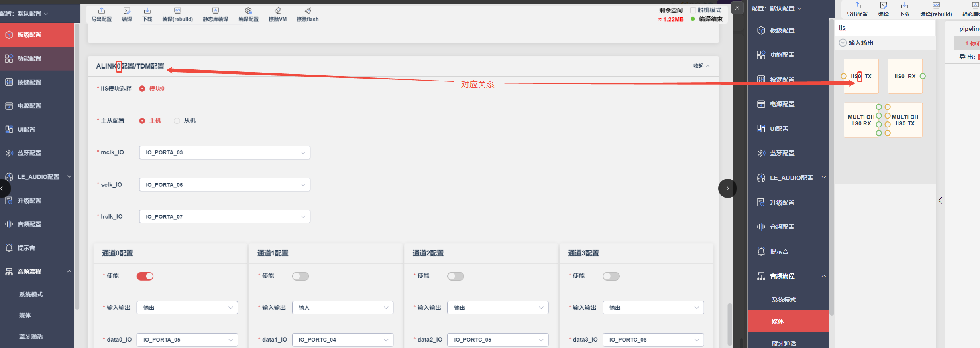
Task: Select the 从机 radio button
Action: (177, 121)
